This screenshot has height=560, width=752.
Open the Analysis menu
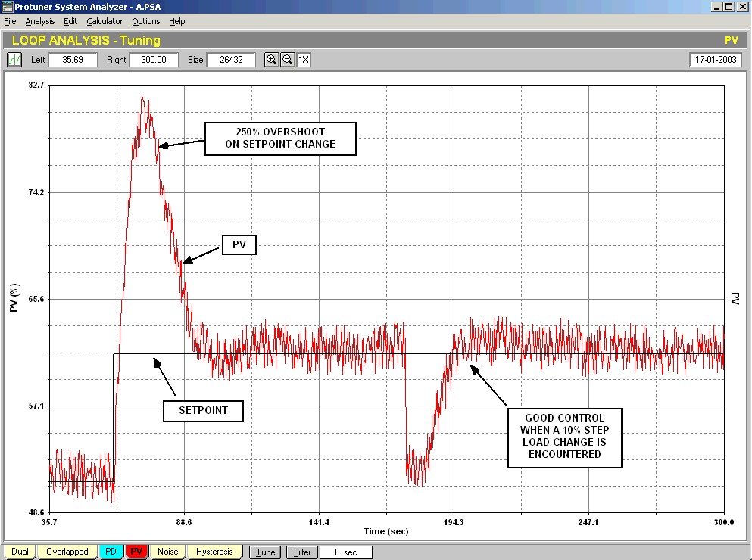pos(40,21)
